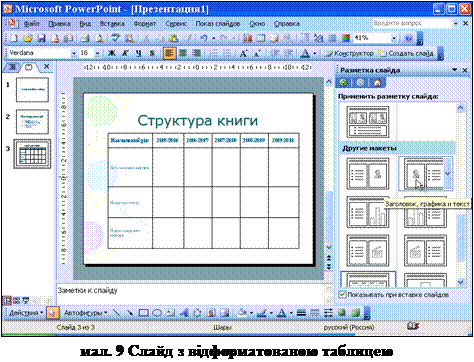The image size is (474, 362).
Task: Open the Разметка слайда task pane dropdown arrow
Action: click(455, 70)
